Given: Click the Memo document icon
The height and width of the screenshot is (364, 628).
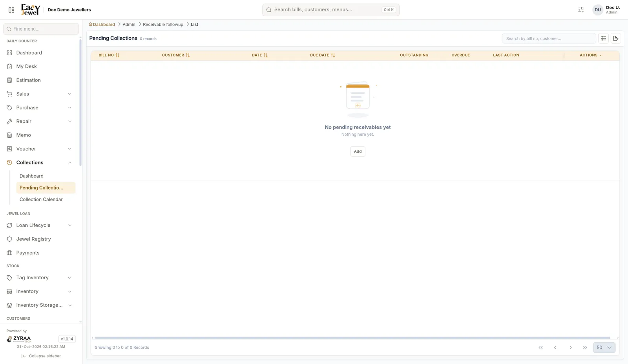Looking at the screenshot, I should coord(9,135).
